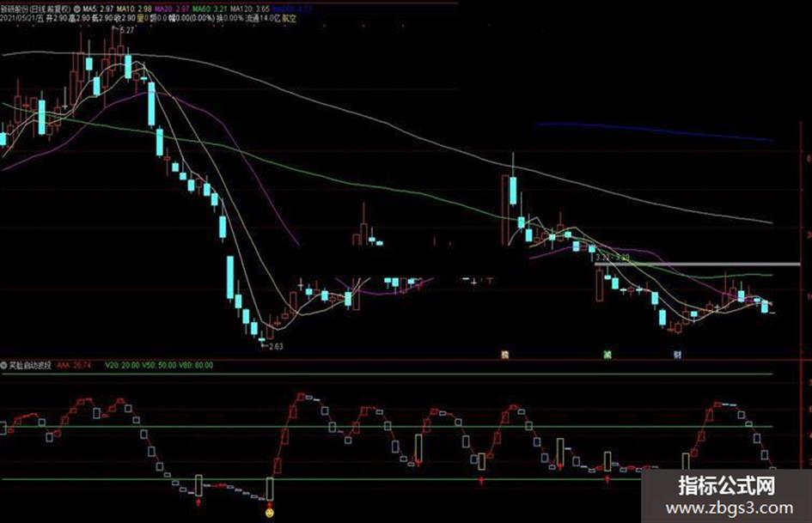
Task: Click the yellow box above the smiley signal
Action: 269,489
